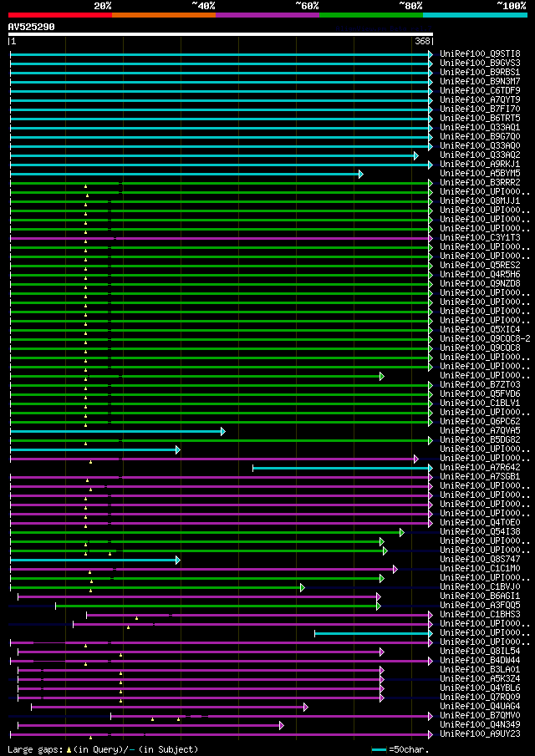Image resolution: width=535 pixels, height=756 pixels.
Task: Click the arrowhead ending the C1BVJ0 alignment
Action: coord(303,588)
